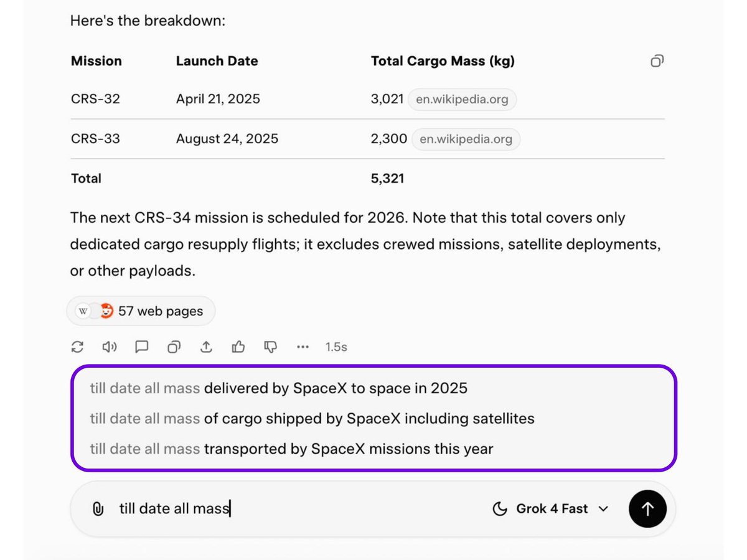This screenshot has height=560, width=747.
Task: Click the Mission column header
Action: 96,61
